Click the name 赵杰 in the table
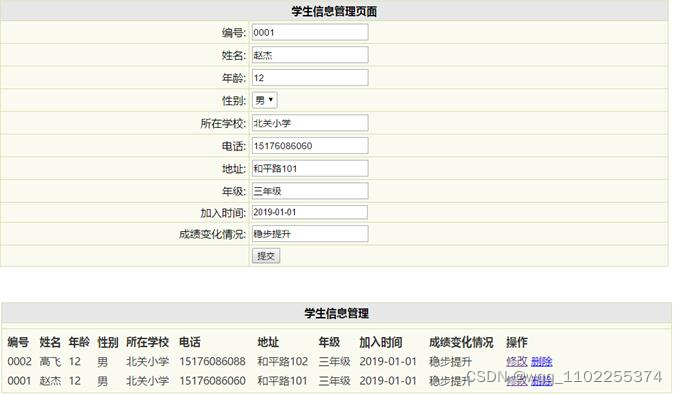The width and height of the screenshot is (678, 394). pyautogui.click(x=50, y=381)
